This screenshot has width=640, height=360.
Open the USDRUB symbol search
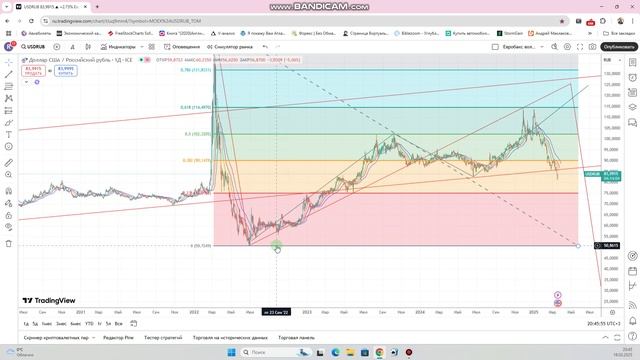(33, 47)
